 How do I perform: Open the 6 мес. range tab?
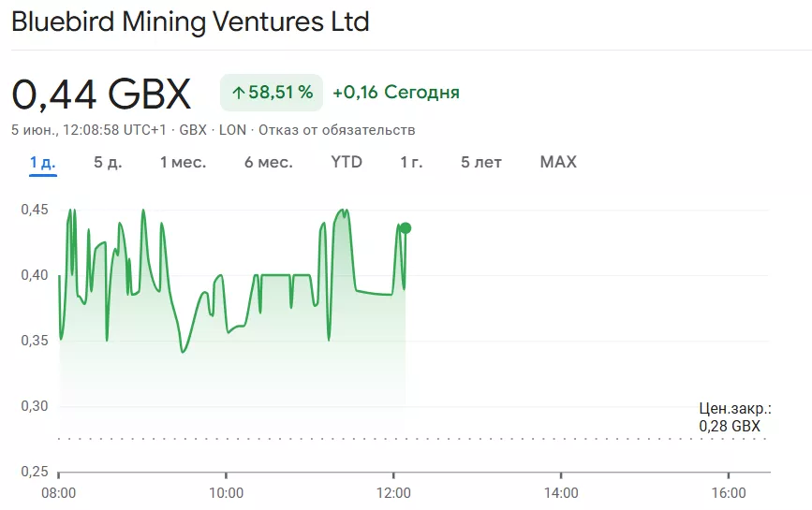click(x=268, y=162)
